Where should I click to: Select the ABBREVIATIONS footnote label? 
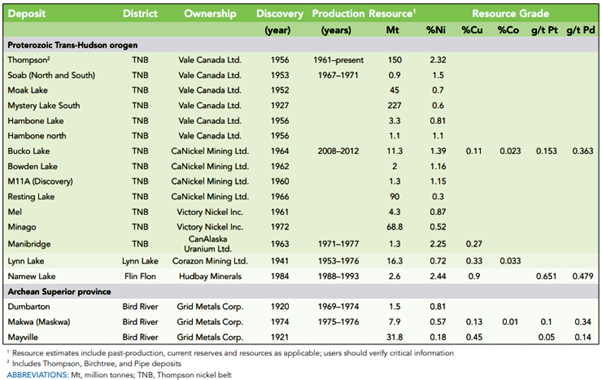(38, 375)
